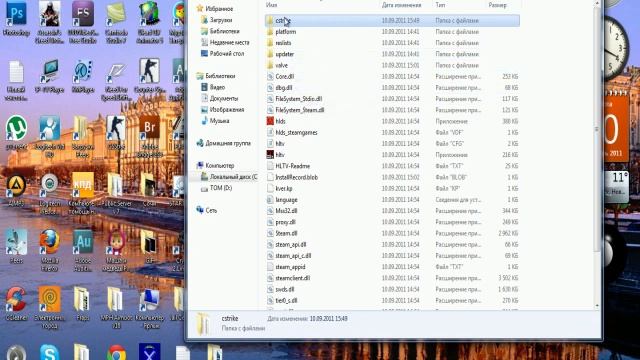640x360 pixels.
Task: Select the hlds_steamgames VDF file
Action: [x=296, y=132]
